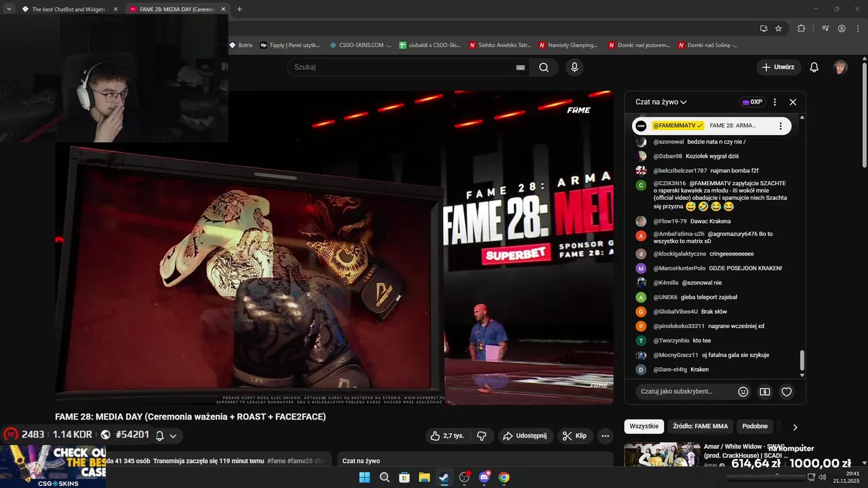Image resolution: width=868 pixels, height=488 pixels.
Task: Open Amar / White Widow video thumbnail
Action: coord(662,455)
